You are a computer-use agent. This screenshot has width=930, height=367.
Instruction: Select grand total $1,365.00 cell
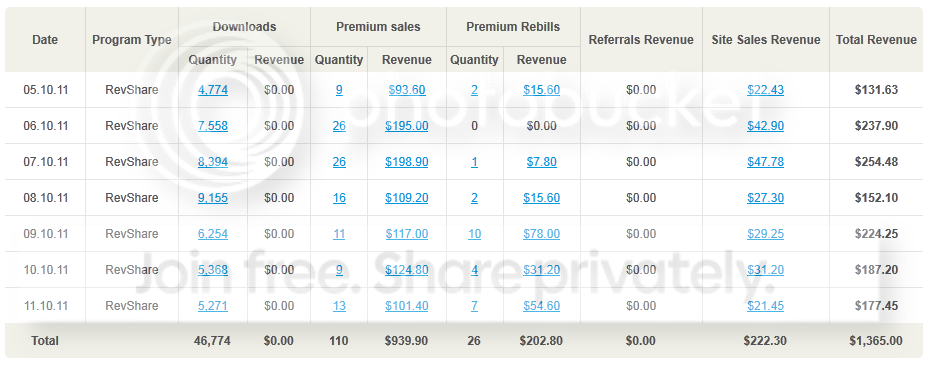(875, 341)
